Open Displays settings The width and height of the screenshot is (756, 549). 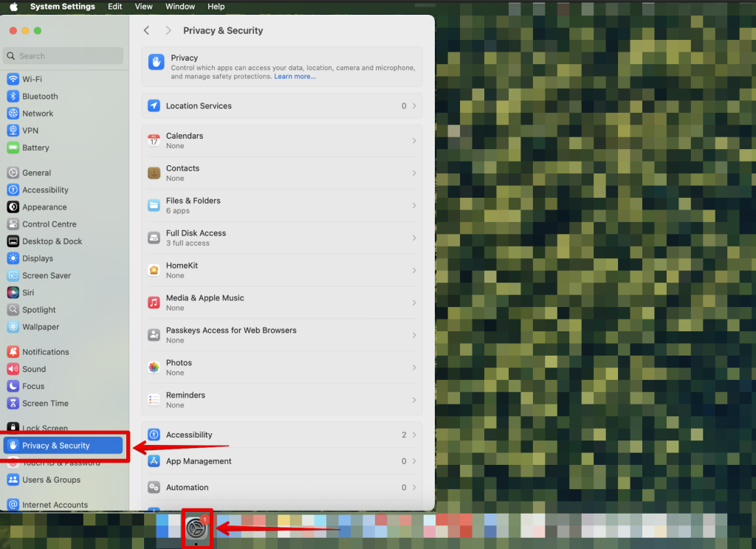point(63,258)
